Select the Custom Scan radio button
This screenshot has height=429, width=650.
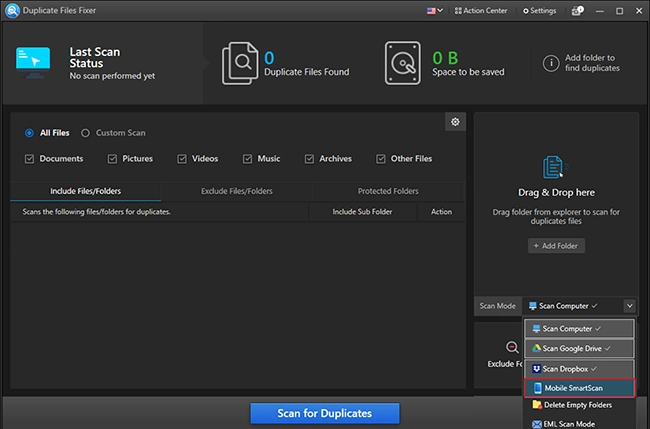coord(85,133)
